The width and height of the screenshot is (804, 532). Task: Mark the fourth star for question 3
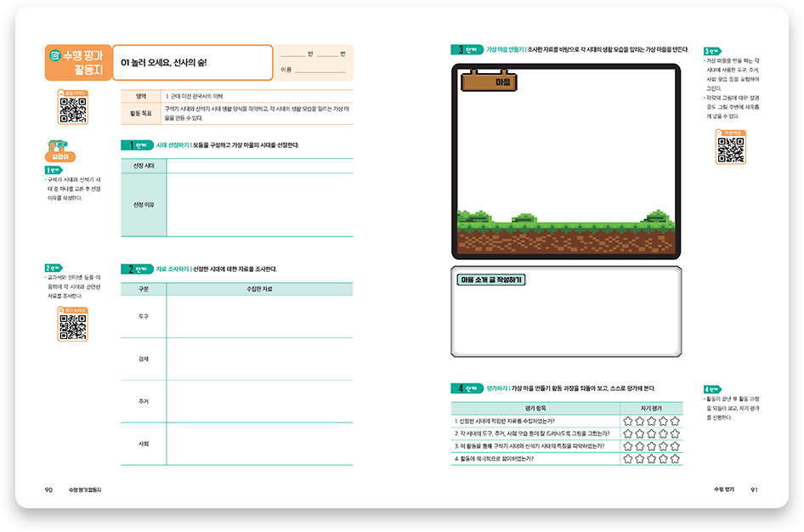(663, 446)
